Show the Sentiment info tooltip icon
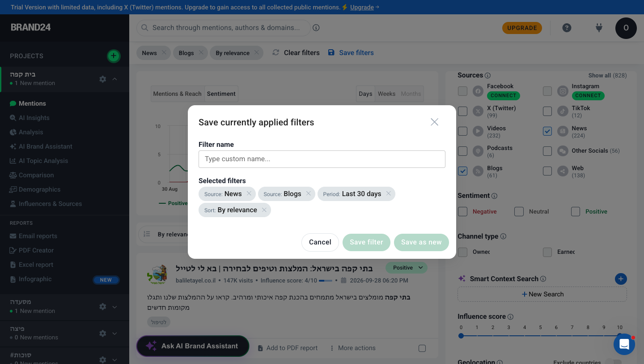This screenshot has height=364, width=644. pyautogui.click(x=494, y=196)
